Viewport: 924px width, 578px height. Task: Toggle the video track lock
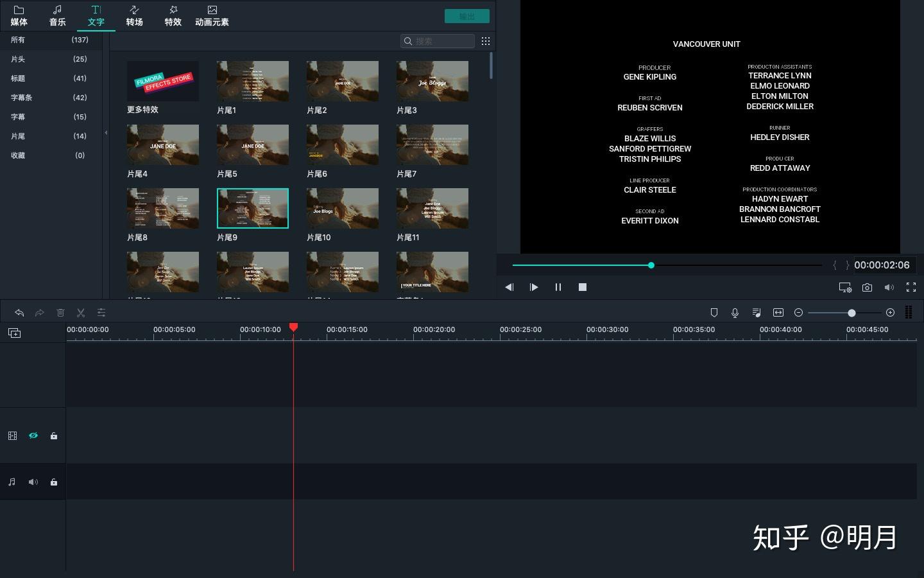click(x=54, y=435)
